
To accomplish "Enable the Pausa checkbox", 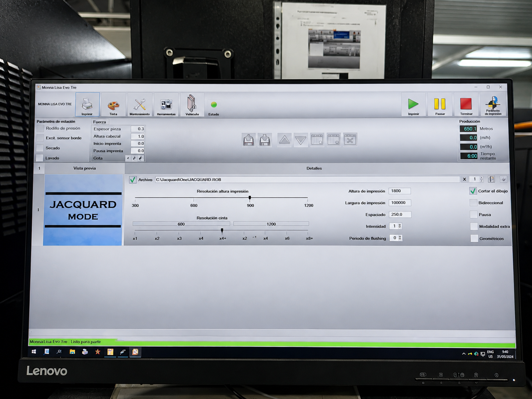I will click(474, 215).
